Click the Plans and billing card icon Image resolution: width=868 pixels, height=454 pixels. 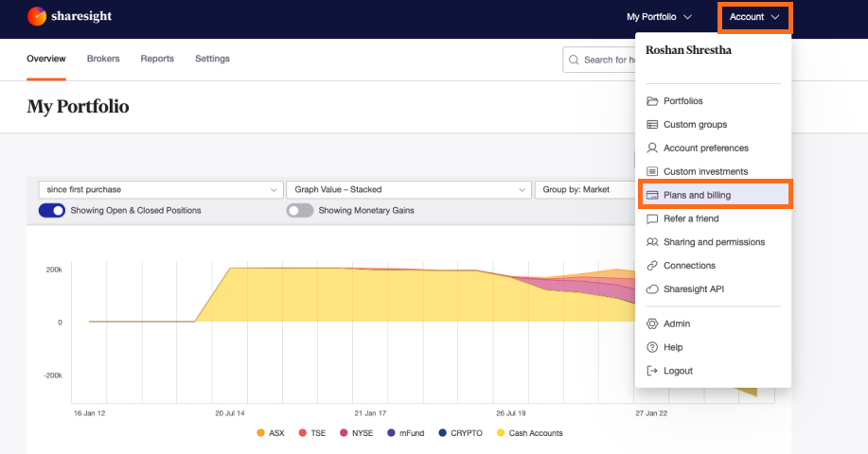(652, 195)
